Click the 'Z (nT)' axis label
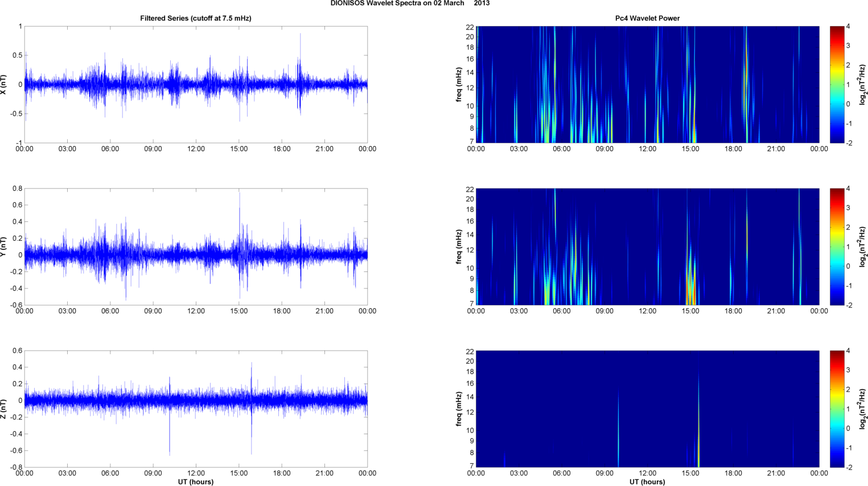The image size is (868, 486). [x=4, y=409]
